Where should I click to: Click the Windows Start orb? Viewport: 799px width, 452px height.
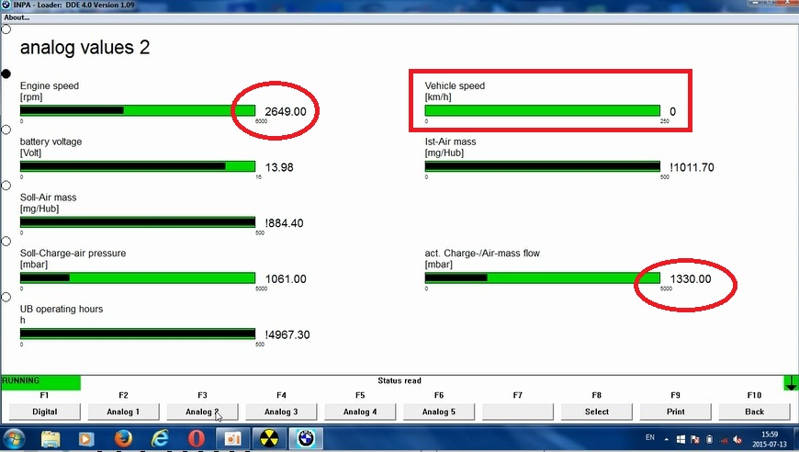tap(16, 439)
